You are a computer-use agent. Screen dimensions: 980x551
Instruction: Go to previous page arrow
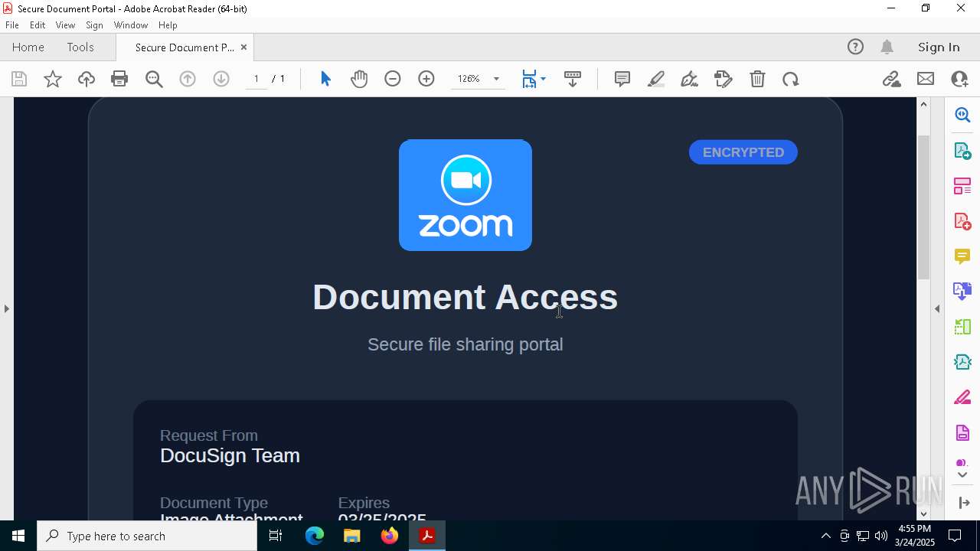188,79
